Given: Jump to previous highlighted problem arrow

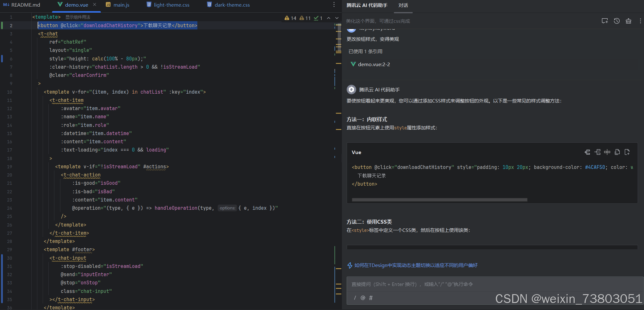Looking at the screenshot, I should [329, 18].
